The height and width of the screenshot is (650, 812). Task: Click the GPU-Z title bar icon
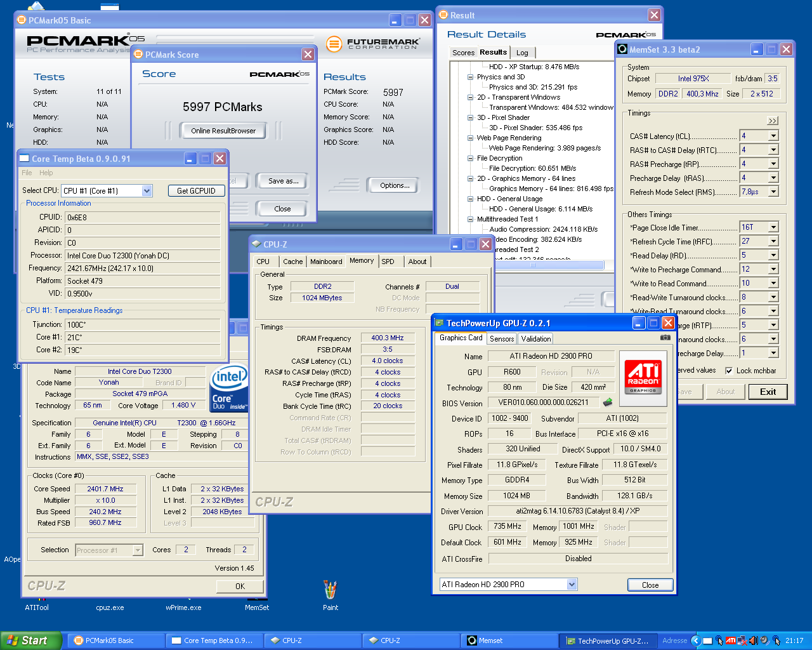pos(439,323)
